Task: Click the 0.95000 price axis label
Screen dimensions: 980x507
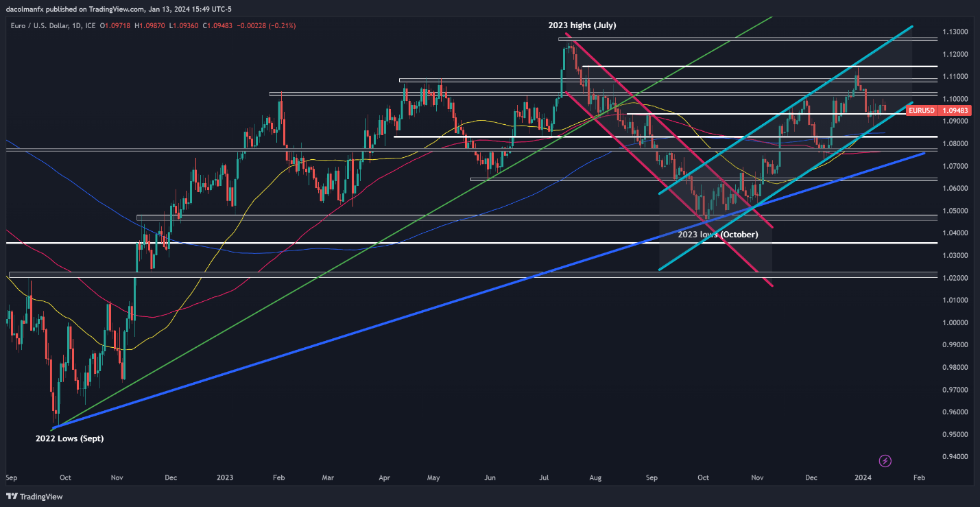Action: pos(955,434)
